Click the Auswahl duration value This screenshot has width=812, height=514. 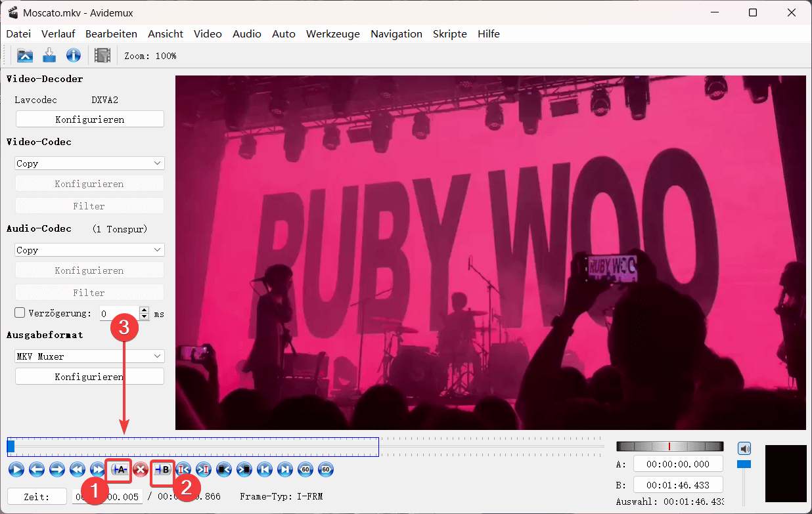click(694, 502)
